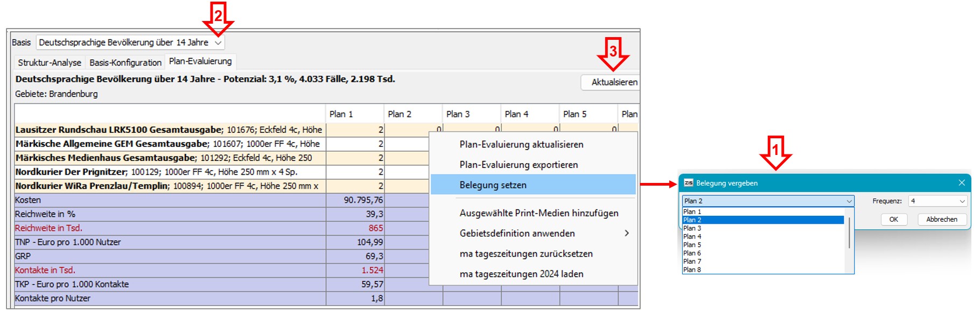Click the TKP - Euro pro 1.000 Kontakte label

(72, 284)
